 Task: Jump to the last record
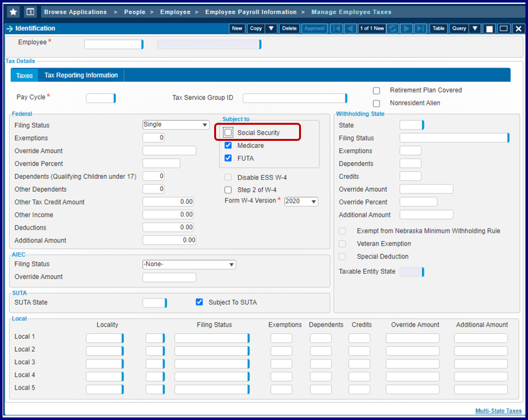420,28
